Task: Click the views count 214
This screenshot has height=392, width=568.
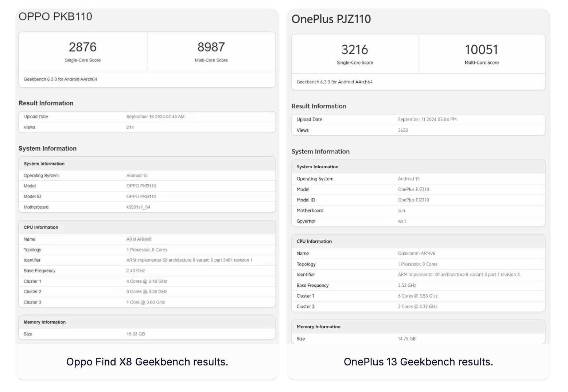Action: 130,127
